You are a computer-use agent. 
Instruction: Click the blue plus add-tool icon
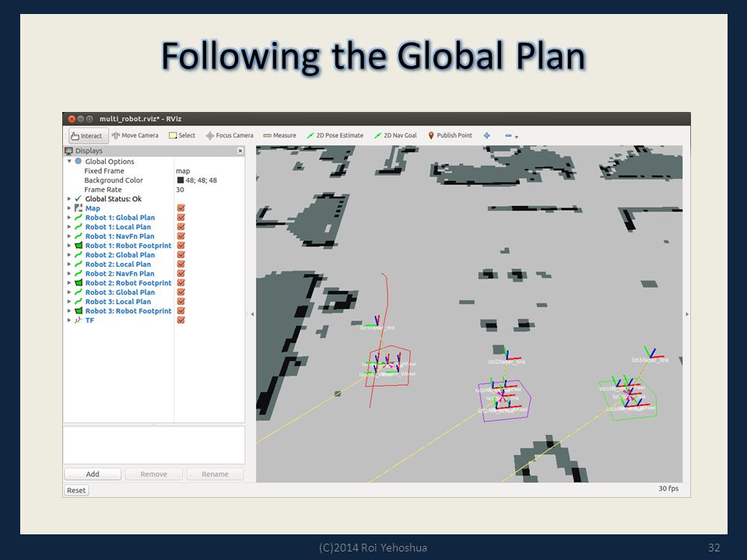coord(487,135)
